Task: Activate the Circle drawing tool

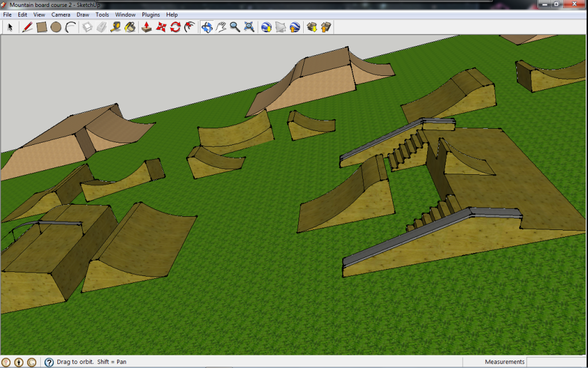Action: pyautogui.click(x=56, y=27)
